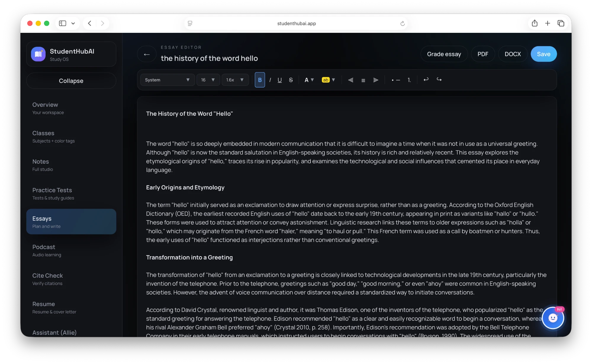Open the Safari share menu

(x=535, y=23)
